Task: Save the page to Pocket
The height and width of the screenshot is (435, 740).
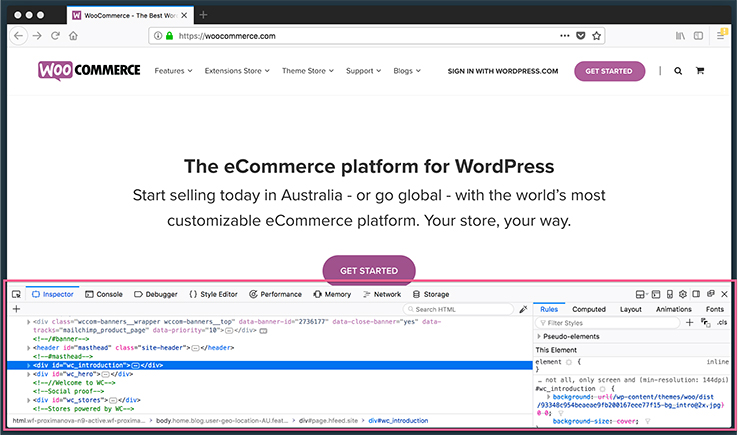Action: pos(581,36)
